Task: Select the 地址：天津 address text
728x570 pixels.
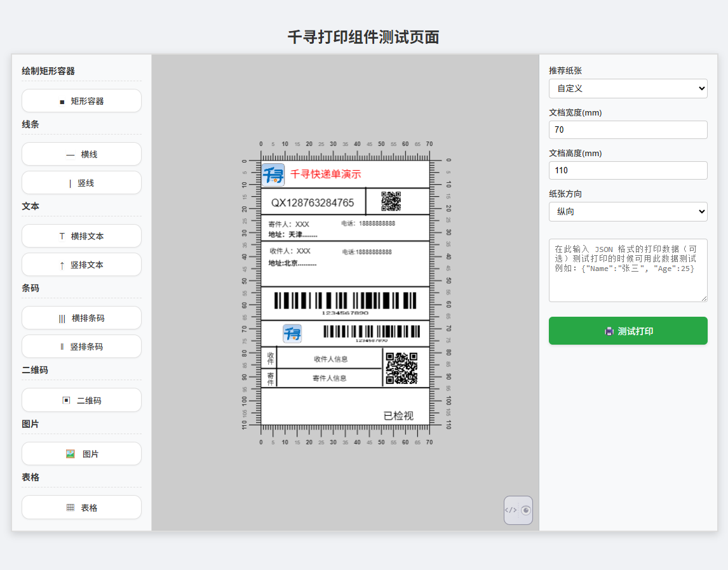Action: click(293, 235)
